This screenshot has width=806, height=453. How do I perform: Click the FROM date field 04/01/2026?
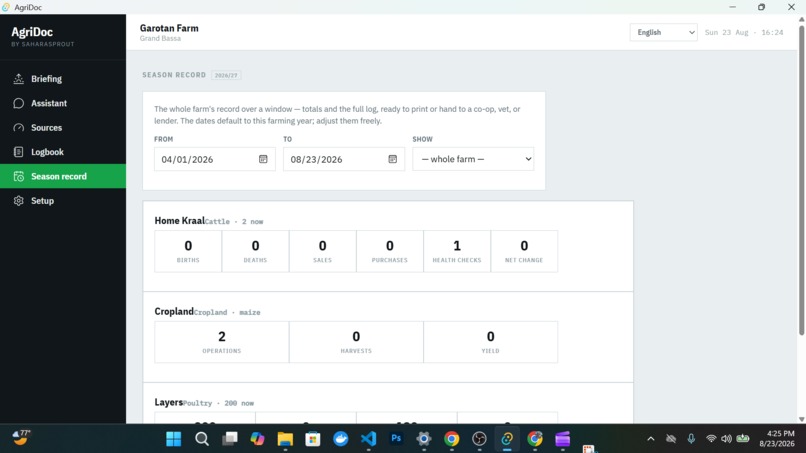click(214, 159)
